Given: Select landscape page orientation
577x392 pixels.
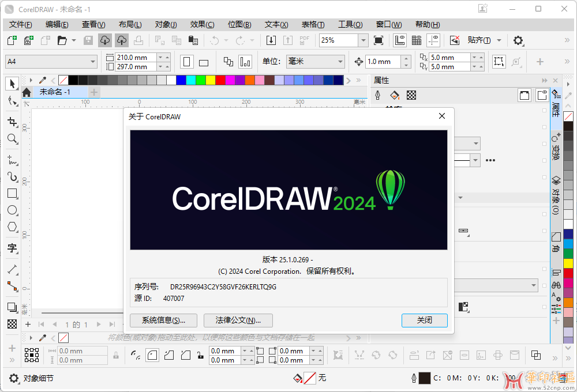Looking at the screenshot, I should pos(204,62).
